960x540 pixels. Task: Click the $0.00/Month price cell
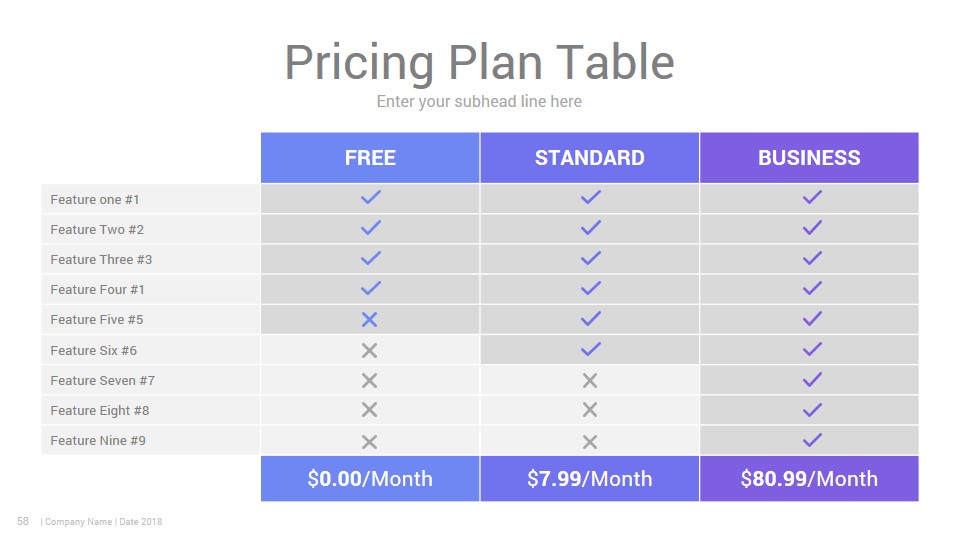(x=370, y=479)
